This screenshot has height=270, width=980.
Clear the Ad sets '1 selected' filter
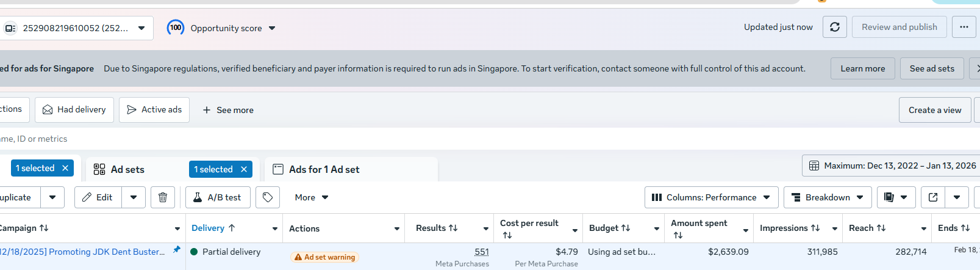244,169
